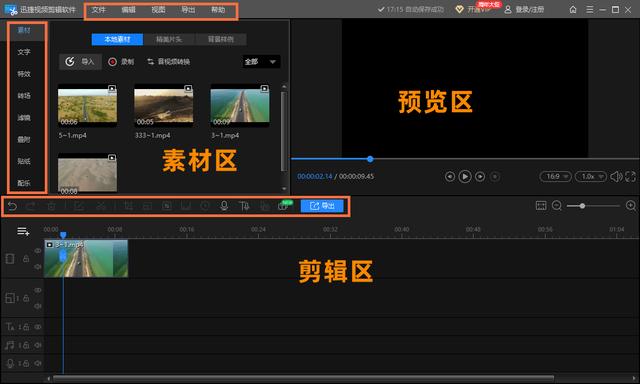Hide the picture-in-picture track
Viewport: 640px width, 384px height.
[x=38, y=290]
